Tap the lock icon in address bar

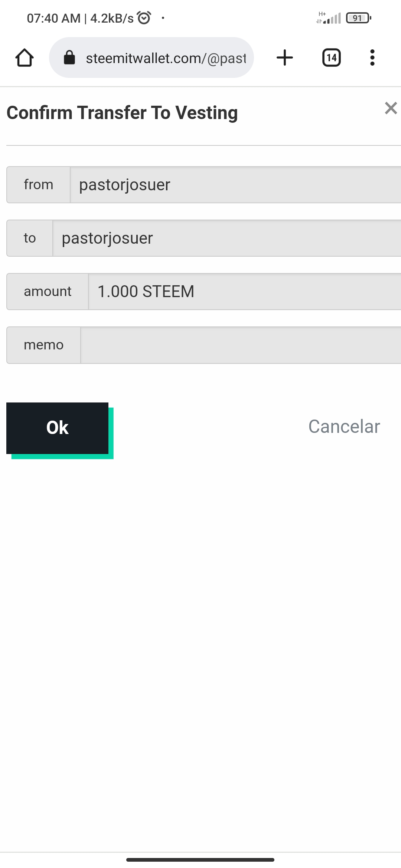[69, 58]
